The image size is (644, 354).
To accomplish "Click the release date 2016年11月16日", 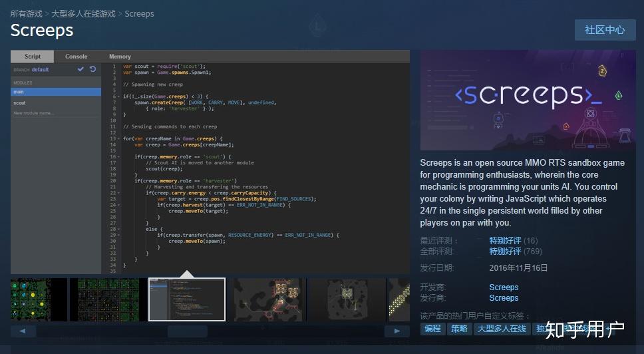I will pos(518,267).
